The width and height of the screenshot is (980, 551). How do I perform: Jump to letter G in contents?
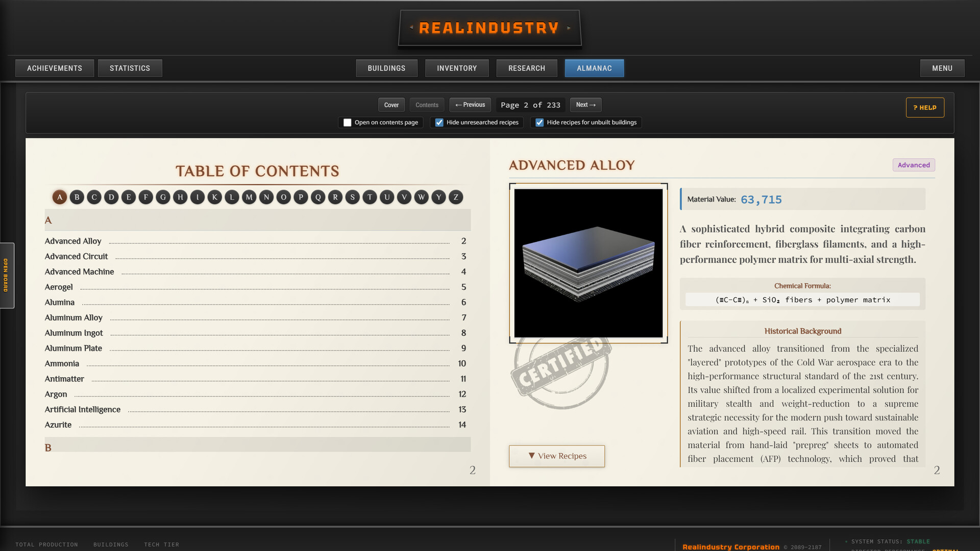pyautogui.click(x=163, y=197)
